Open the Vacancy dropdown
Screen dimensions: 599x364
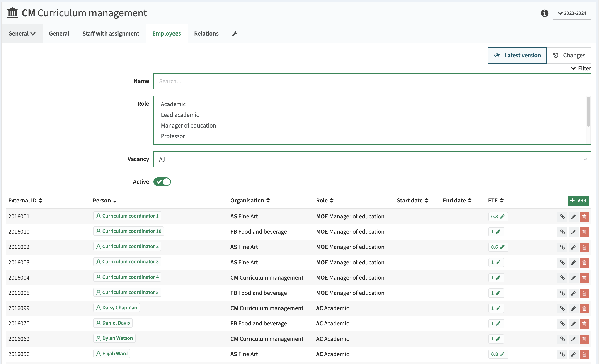pyautogui.click(x=372, y=160)
